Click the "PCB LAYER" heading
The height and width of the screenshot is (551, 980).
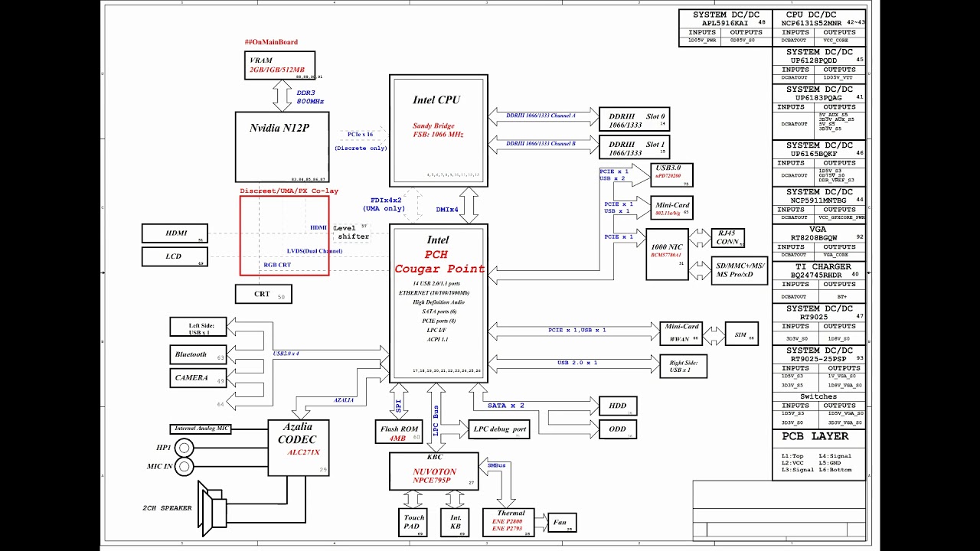click(815, 436)
